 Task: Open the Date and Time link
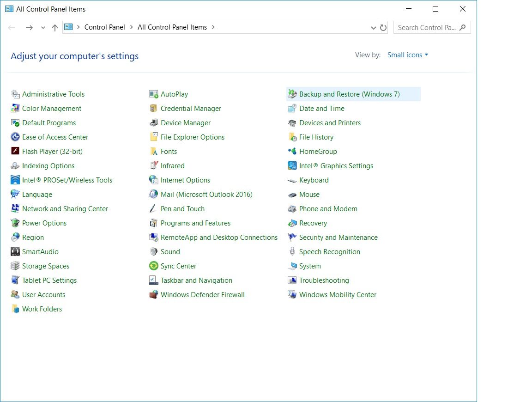point(321,108)
